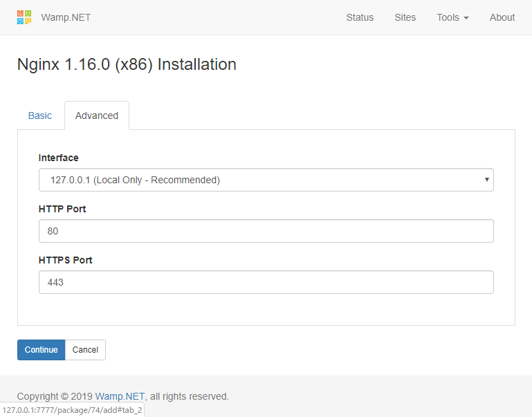532x417 pixels.
Task: Open the Sites menu item
Action: click(405, 17)
